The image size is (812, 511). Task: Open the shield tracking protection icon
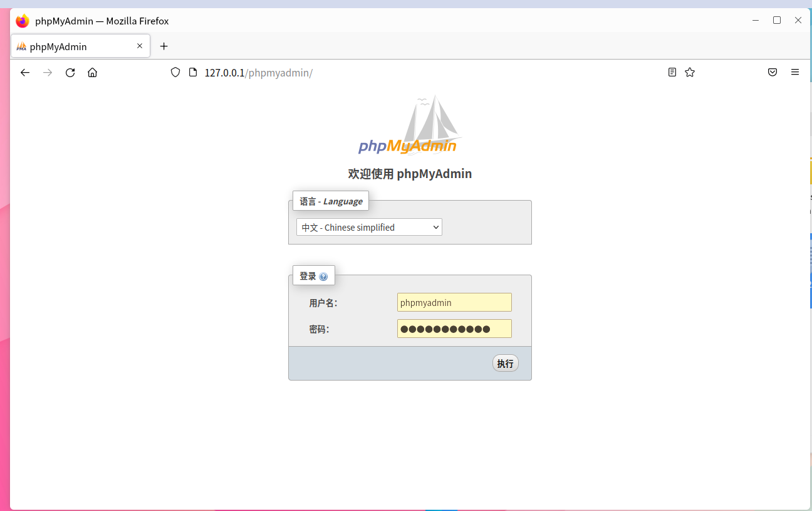175,73
